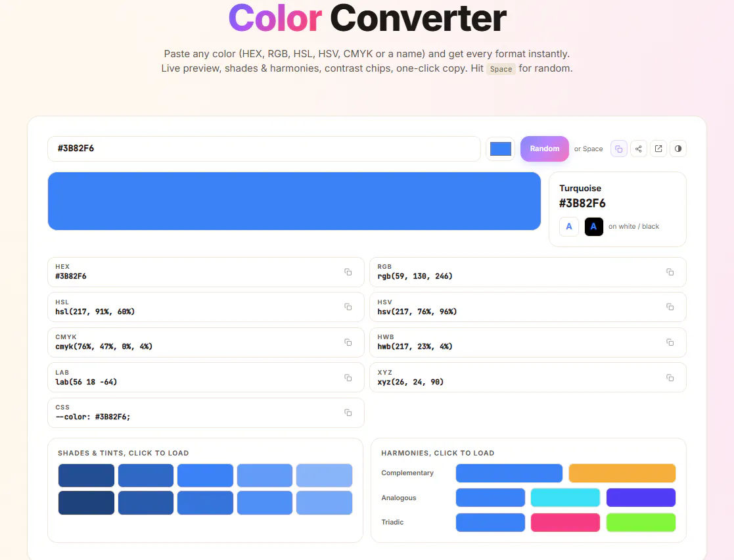
Task: Load the cyan analogous color
Action: pos(565,498)
